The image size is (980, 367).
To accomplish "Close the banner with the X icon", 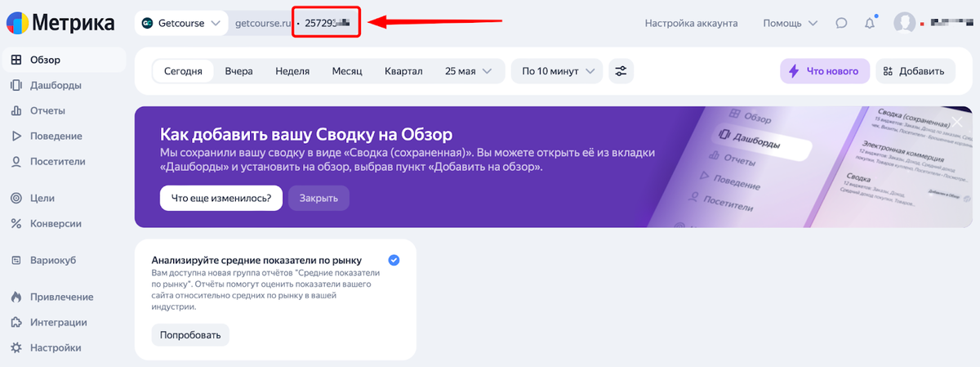I will coord(957,123).
